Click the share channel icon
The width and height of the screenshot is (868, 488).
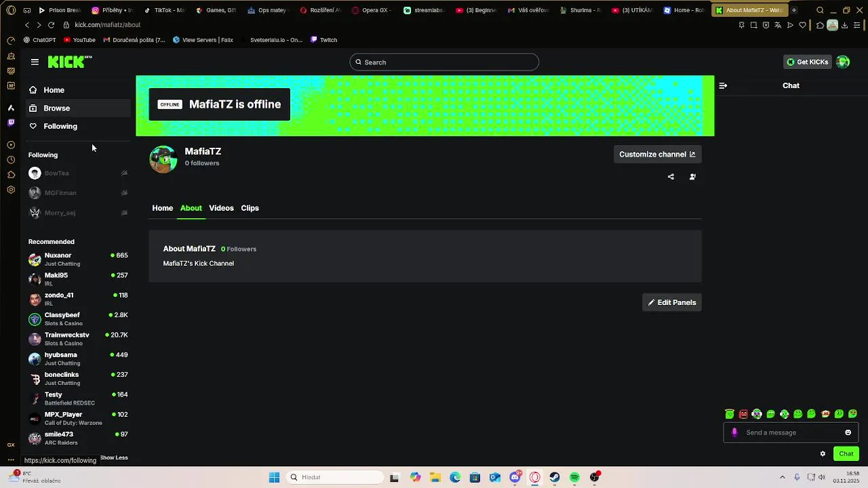(x=671, y=177)
